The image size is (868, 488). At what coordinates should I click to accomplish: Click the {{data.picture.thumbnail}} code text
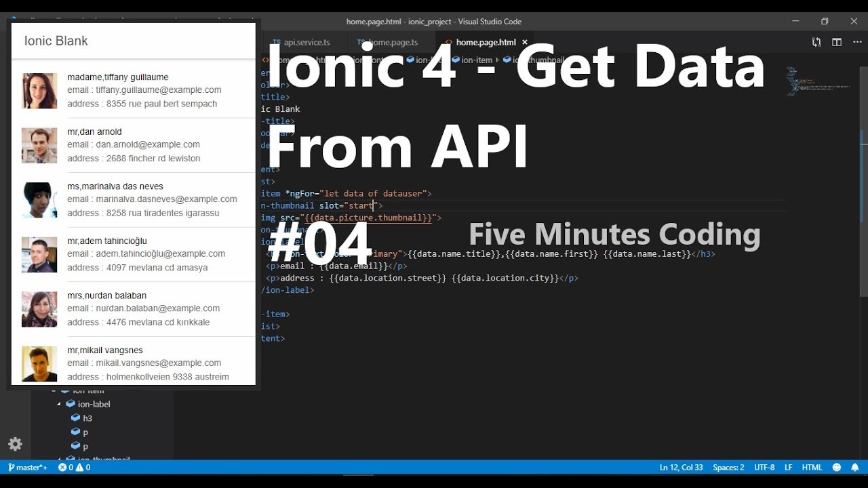tap(368, 218)
